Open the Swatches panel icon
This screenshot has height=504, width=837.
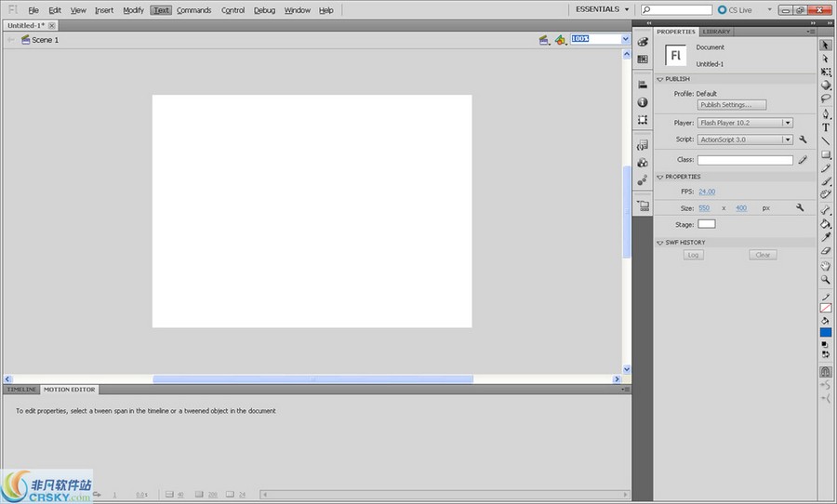pos(643,60)
